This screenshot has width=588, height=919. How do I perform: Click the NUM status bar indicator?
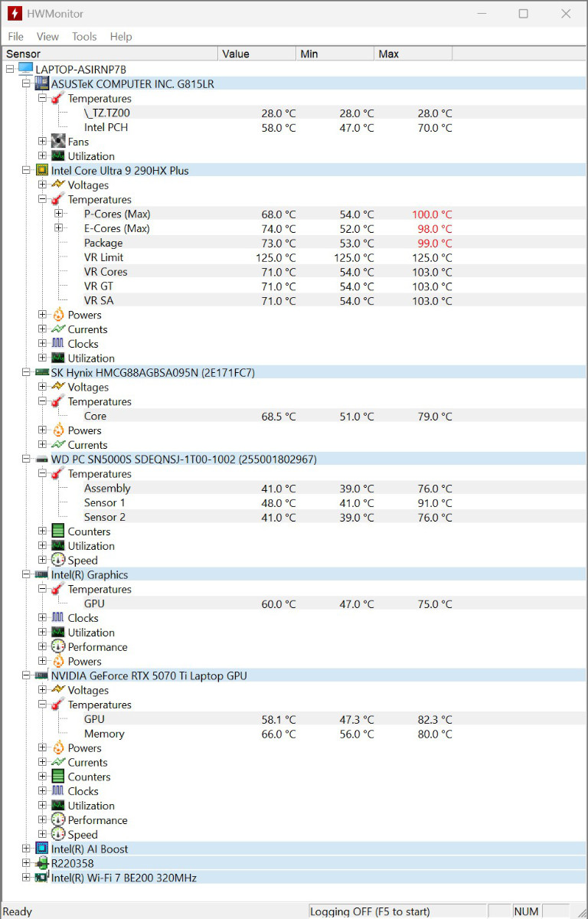coord(526,911)
